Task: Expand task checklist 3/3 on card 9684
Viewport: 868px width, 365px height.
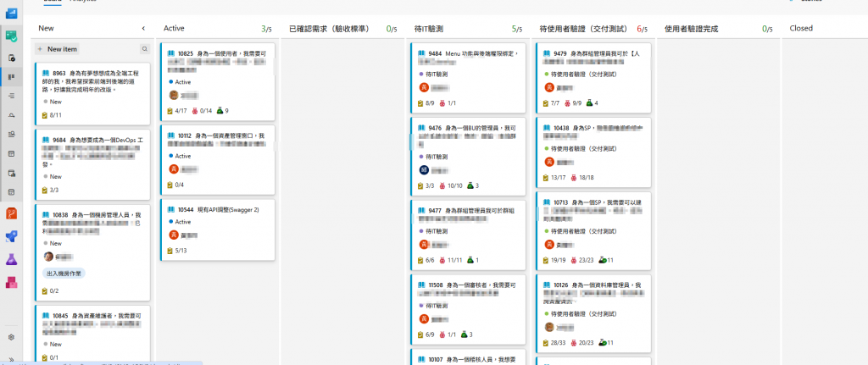Action: [x=50, y=191]
